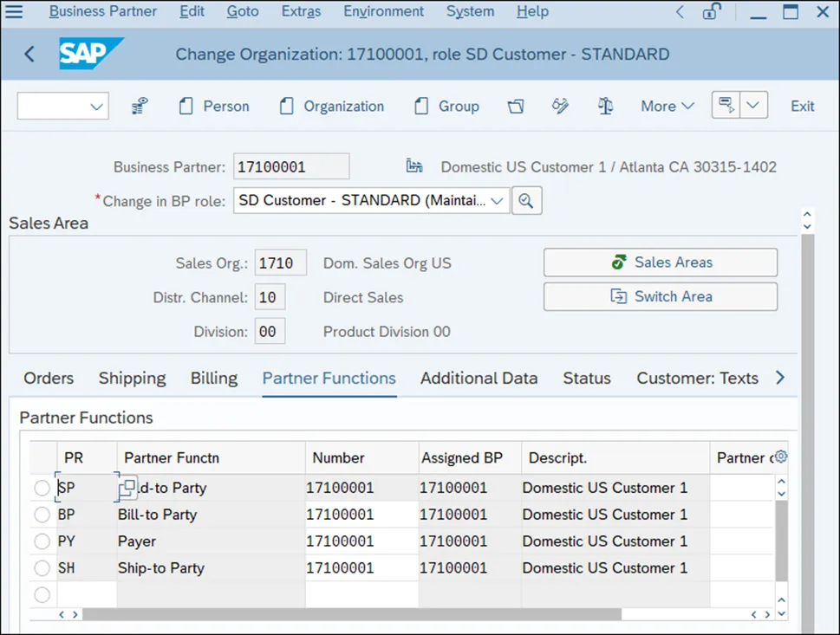This screenshot has height=635, width=840.
Task: Select the empty last row radio button
Action: coord(42,595)
